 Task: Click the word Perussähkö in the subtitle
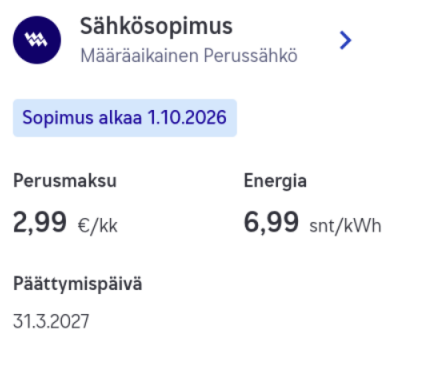(x=251, y=55)
